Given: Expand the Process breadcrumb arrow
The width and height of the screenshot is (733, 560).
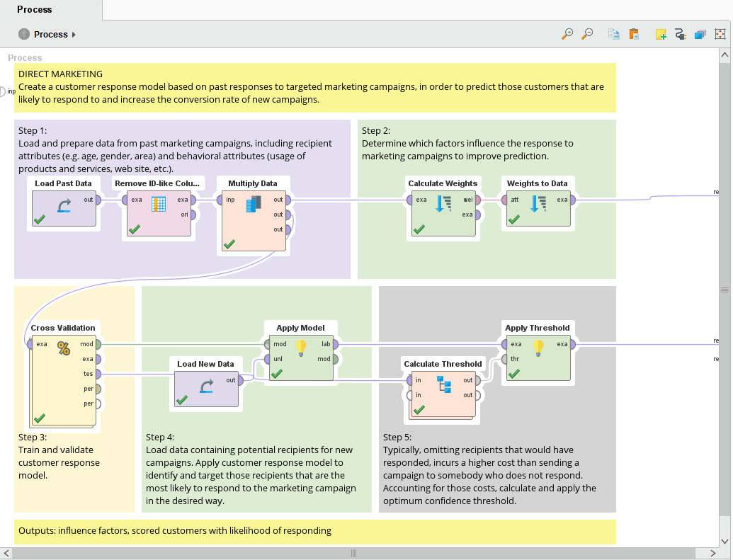Looking at the screenshot, I should pyautogui.click(x=74, y=35).
